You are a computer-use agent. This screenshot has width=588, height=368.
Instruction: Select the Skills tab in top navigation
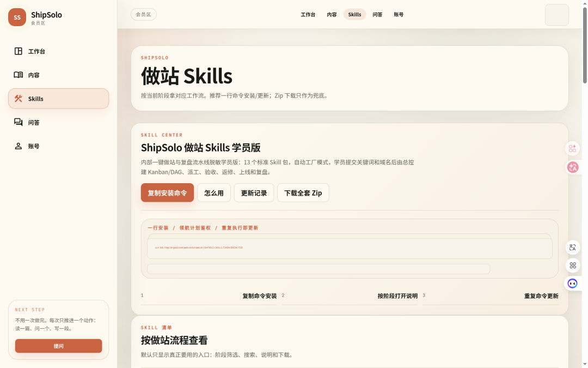click(354, 15)
